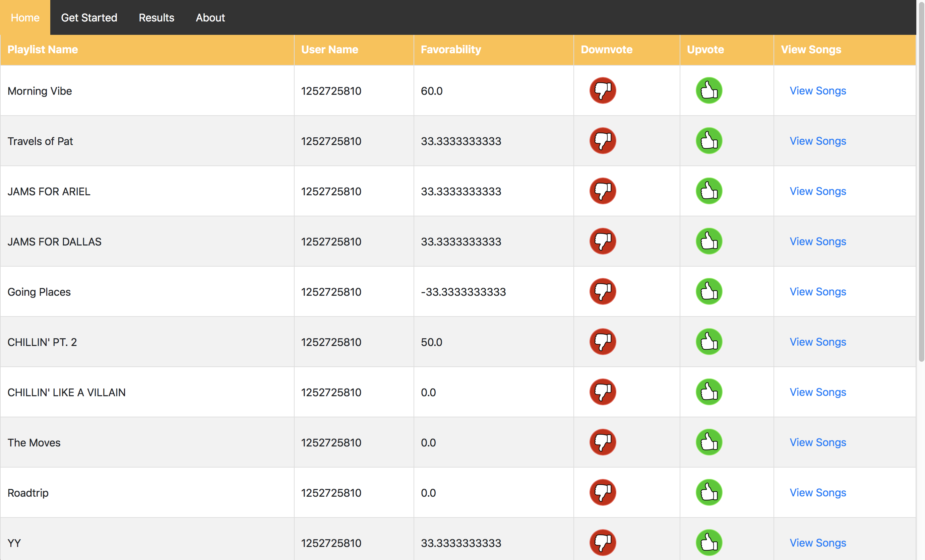Viewport: 925px width, 560px height.
Task: Downvote the Going Places playlist
Action: [603, 291]
